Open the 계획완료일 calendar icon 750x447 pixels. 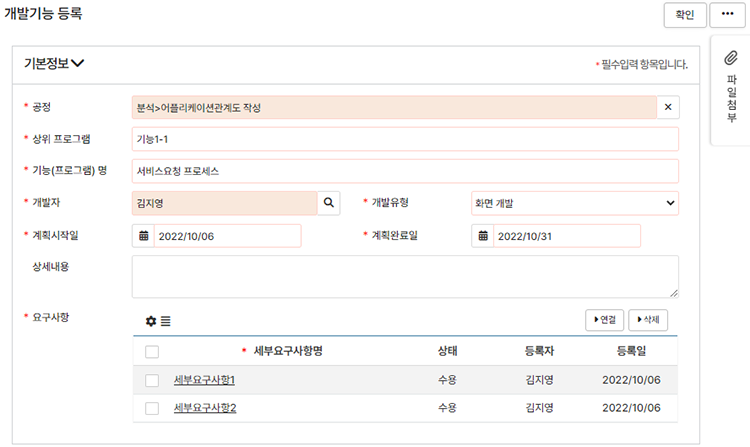pos(483,236)
